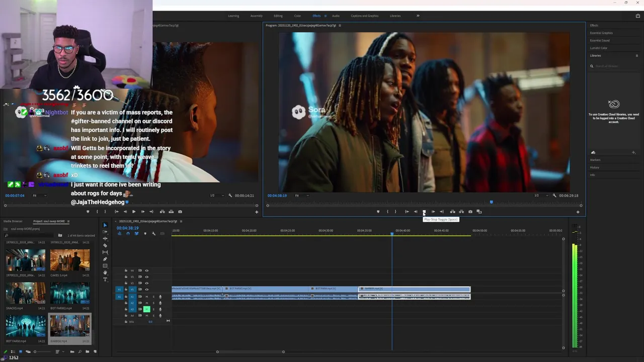This screenshot has height=362, width=644.
Task: Open Program Monitor settings wrench
Action: (x=554, y=196)
